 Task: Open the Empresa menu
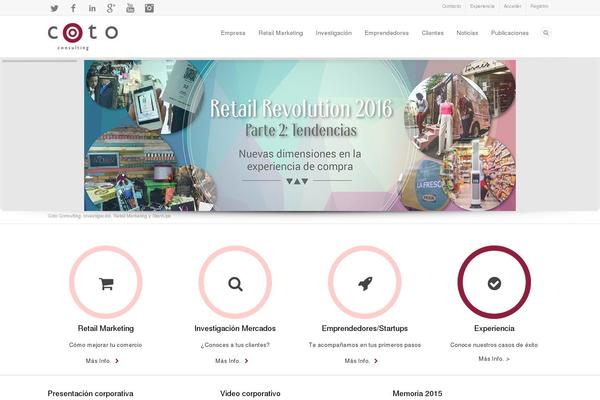pos(233,33)
